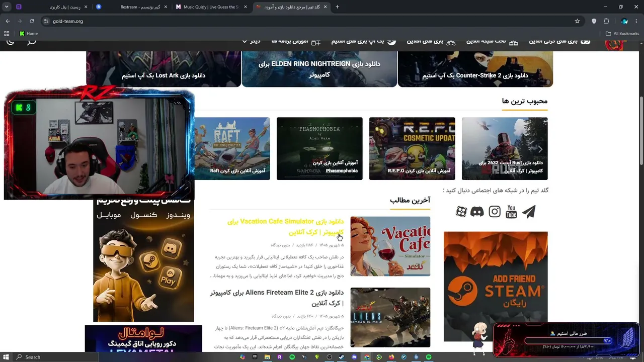Click the LEVAMETAL gaming room decor banner
This screenshot has width=644, height=362.
pos(143,339)
